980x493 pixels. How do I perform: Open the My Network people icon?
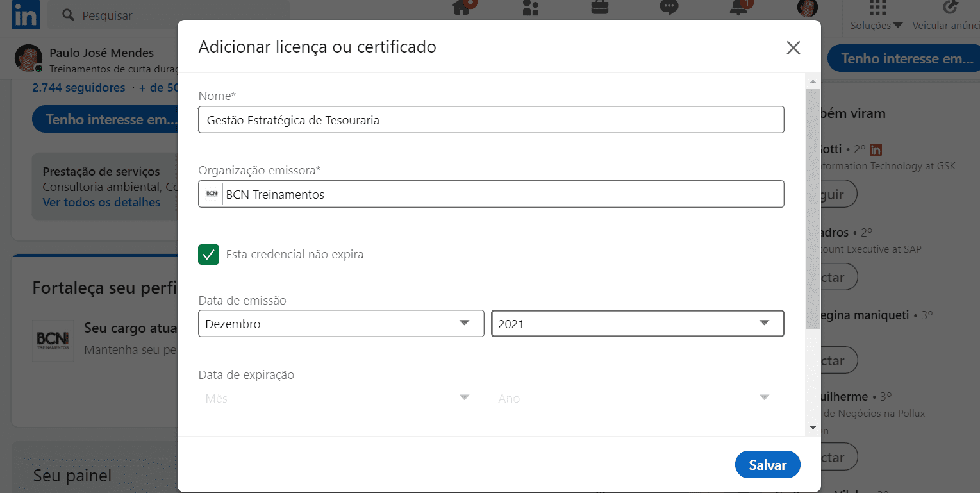(529, 8)
